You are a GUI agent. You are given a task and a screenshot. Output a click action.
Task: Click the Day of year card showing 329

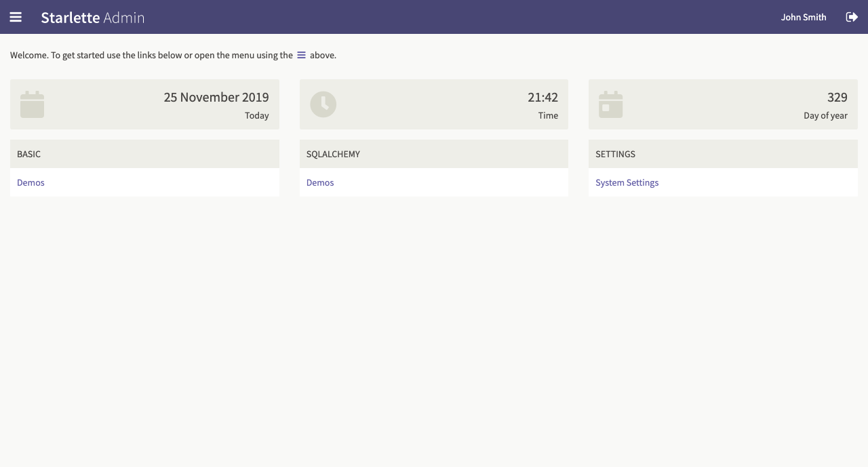pos(723,104)
